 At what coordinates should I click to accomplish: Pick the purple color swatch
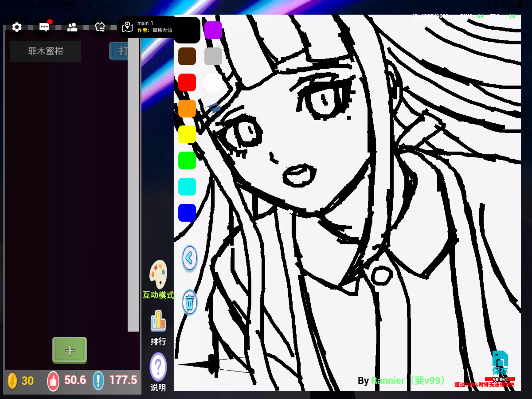(213, 30)
